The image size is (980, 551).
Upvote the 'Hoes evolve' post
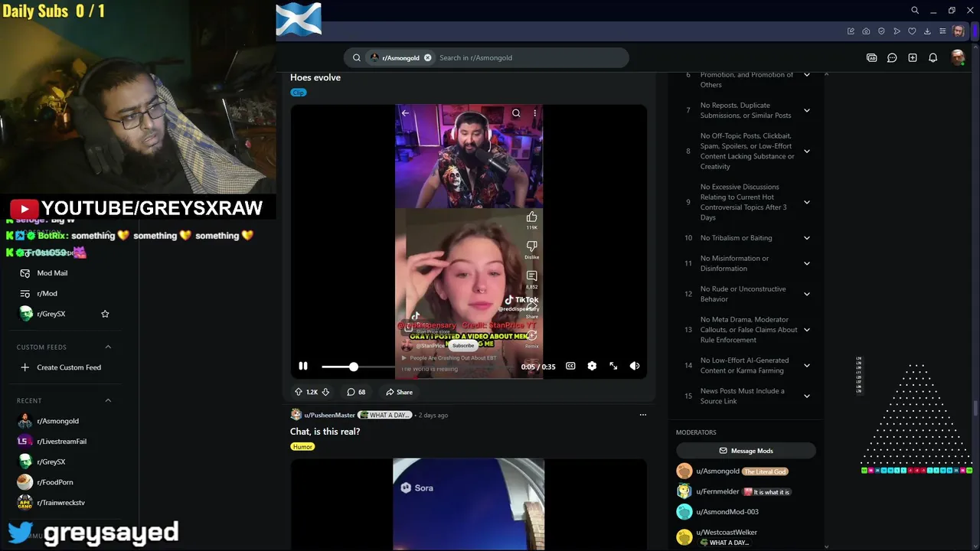299,392
